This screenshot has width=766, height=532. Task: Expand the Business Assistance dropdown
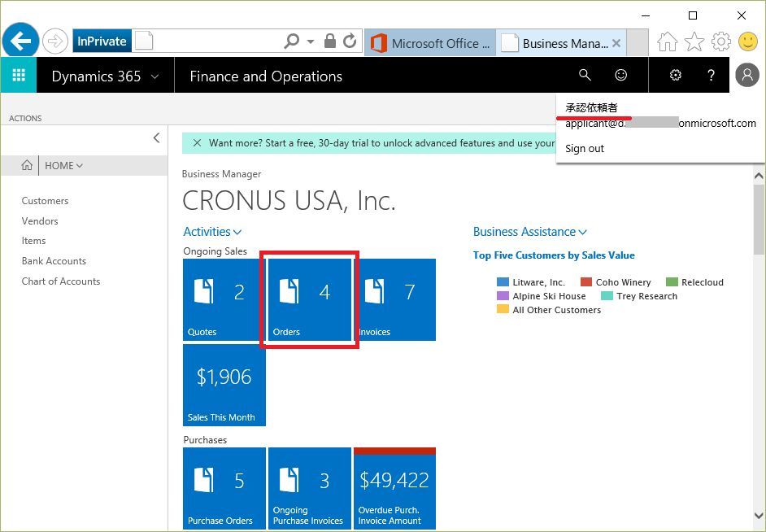530,232
